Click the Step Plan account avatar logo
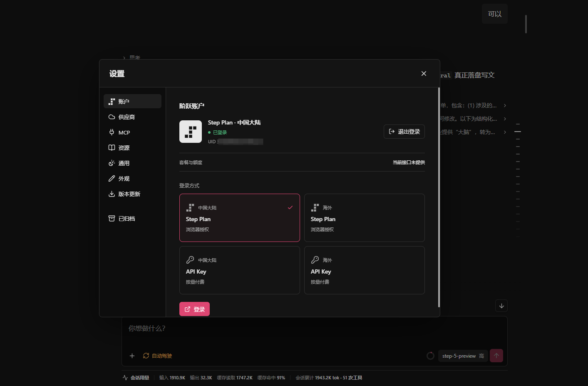588x386 pixels. click(x=191, y=132)
